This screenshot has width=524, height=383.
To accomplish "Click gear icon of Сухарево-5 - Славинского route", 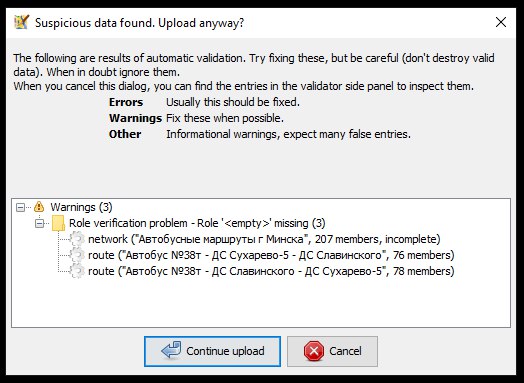I will click(77, 255).
